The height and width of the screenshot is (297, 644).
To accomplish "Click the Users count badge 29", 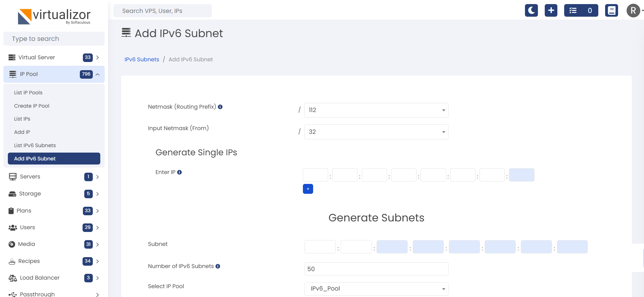I will (88, 228).
